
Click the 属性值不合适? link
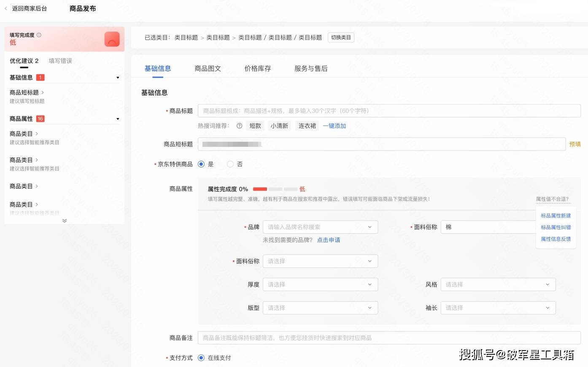tap(552, 199)
